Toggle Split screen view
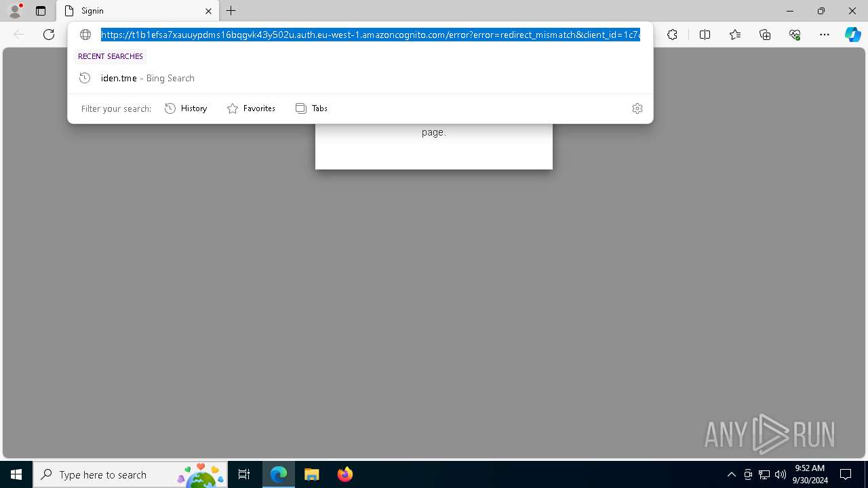Viewport: 868px width, 488px height. (705, 35)
